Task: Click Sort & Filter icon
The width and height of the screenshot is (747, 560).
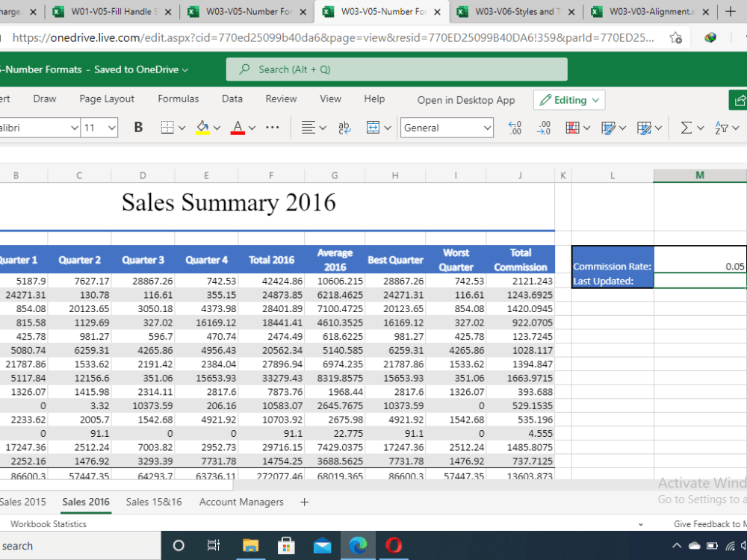Action: 722,128
